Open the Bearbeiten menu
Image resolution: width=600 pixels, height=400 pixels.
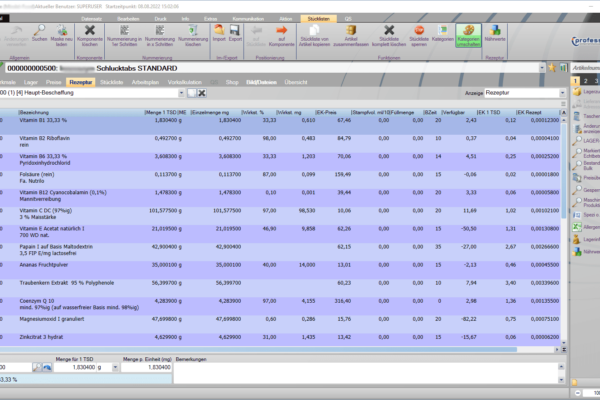128,19
